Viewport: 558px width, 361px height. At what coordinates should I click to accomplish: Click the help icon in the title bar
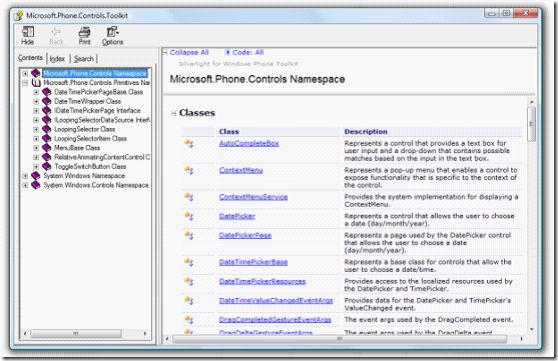point(19,16)
